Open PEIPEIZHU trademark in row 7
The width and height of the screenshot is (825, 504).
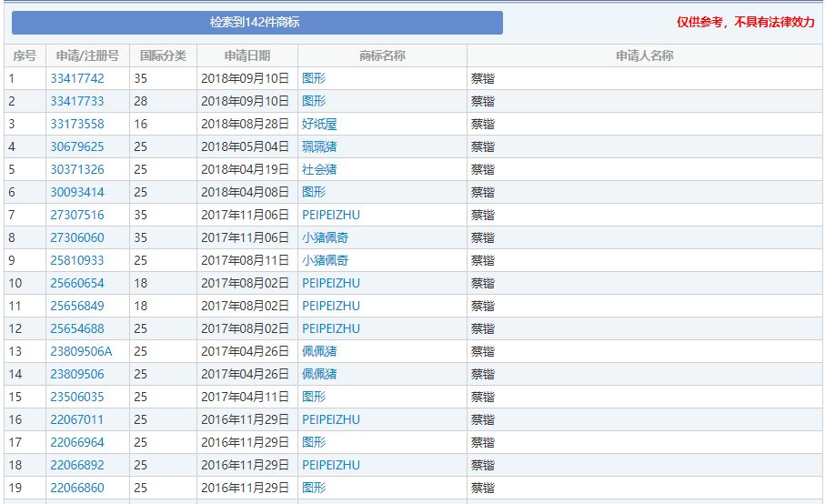331,215
